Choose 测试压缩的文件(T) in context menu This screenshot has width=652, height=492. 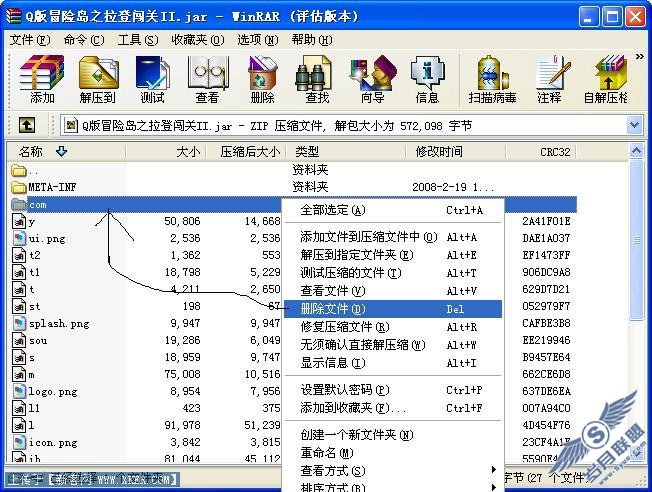click(x=393, y=273)
